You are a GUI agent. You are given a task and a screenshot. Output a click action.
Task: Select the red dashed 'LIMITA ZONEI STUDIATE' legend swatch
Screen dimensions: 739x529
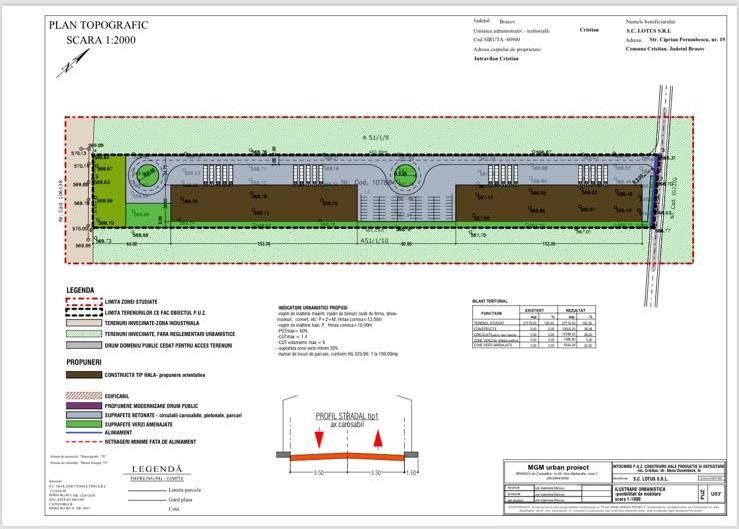(x=84, y=302)
